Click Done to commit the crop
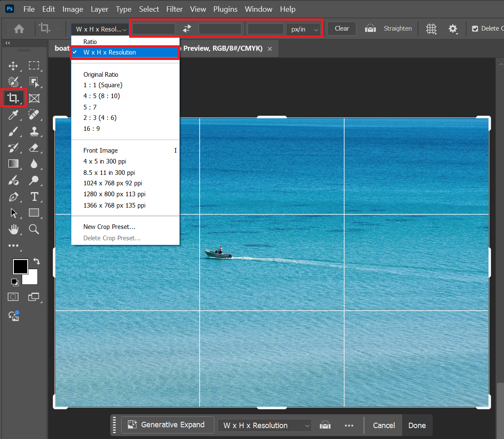The image size is (504, 439). point(417,425)
